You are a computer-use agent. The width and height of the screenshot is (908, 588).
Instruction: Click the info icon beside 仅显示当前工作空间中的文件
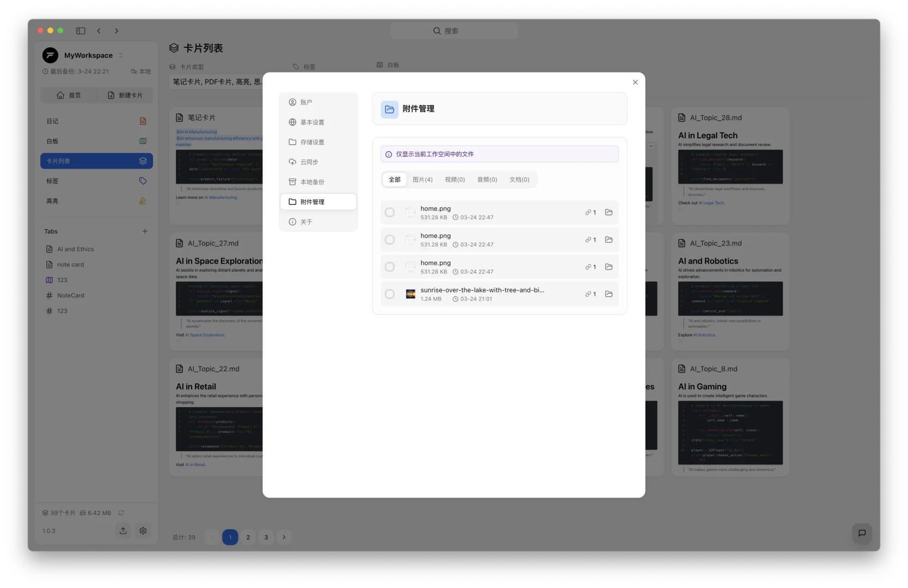[x=389, y=155]
